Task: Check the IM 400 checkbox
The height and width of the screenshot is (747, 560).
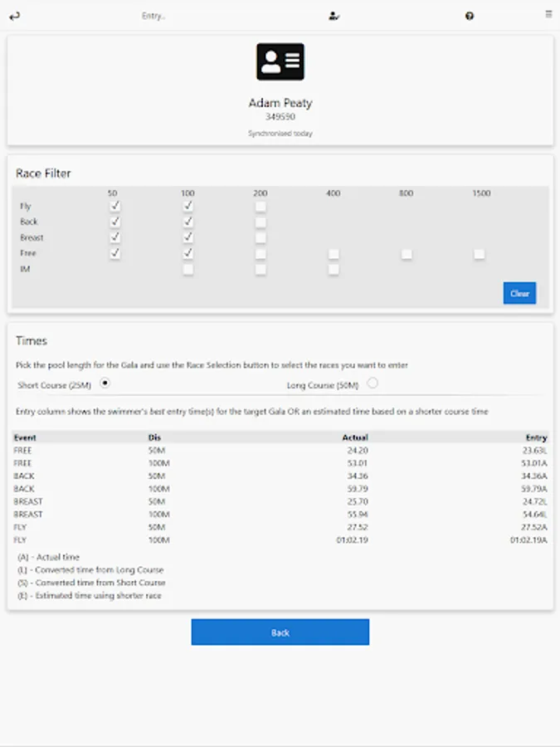Action: pyautogui.click(x=334, y=269)
